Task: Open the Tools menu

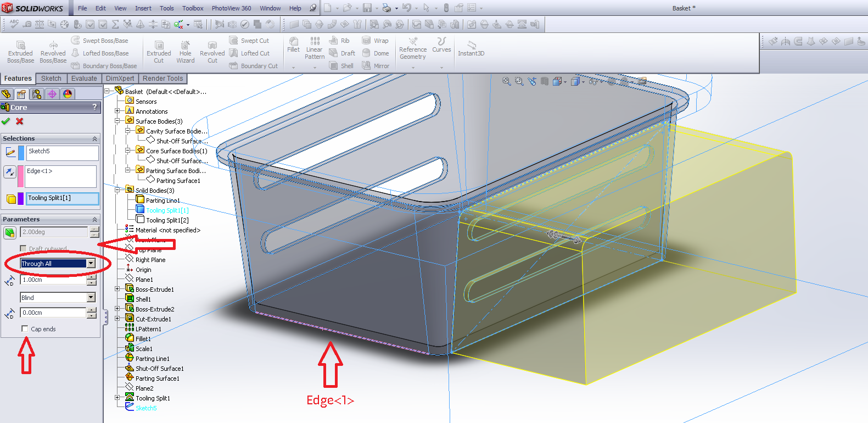Action: point(167,8)
